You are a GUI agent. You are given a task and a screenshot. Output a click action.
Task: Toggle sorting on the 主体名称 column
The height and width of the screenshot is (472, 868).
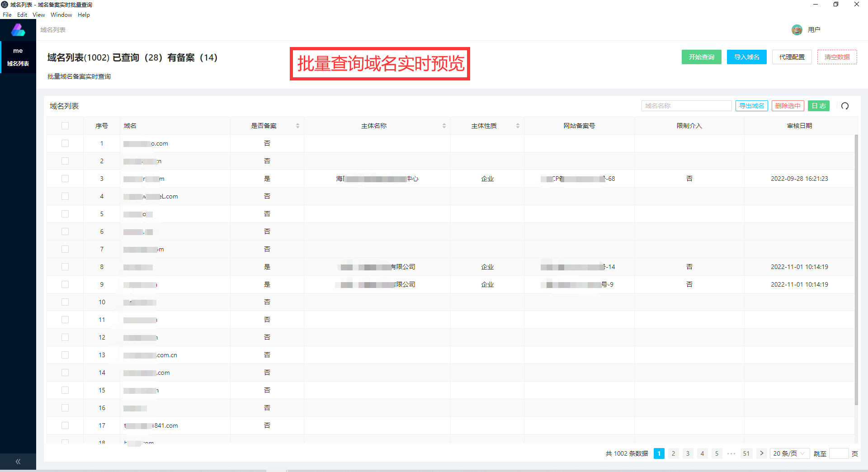click(x=444, y=126)
